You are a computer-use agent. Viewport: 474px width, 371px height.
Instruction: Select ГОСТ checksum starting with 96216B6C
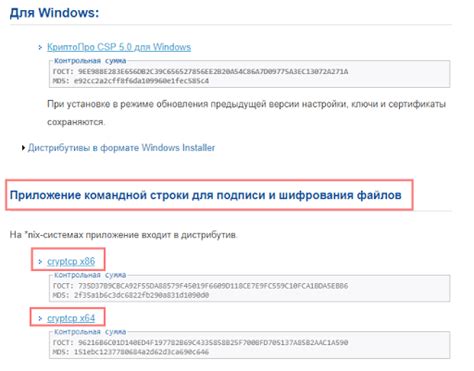click(x=200, y=342)
